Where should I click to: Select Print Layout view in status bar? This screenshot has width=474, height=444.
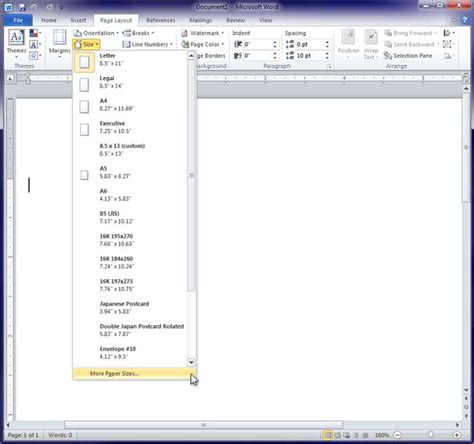327,435
